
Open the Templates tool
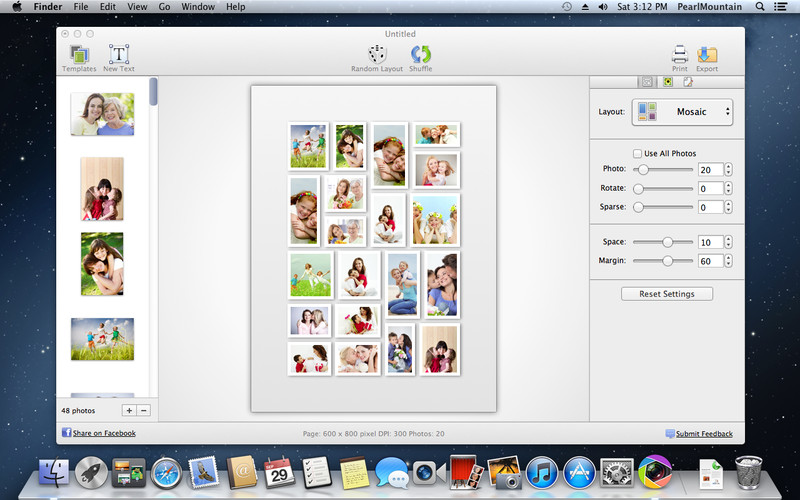pyautogui.click(x=79, y=58)
